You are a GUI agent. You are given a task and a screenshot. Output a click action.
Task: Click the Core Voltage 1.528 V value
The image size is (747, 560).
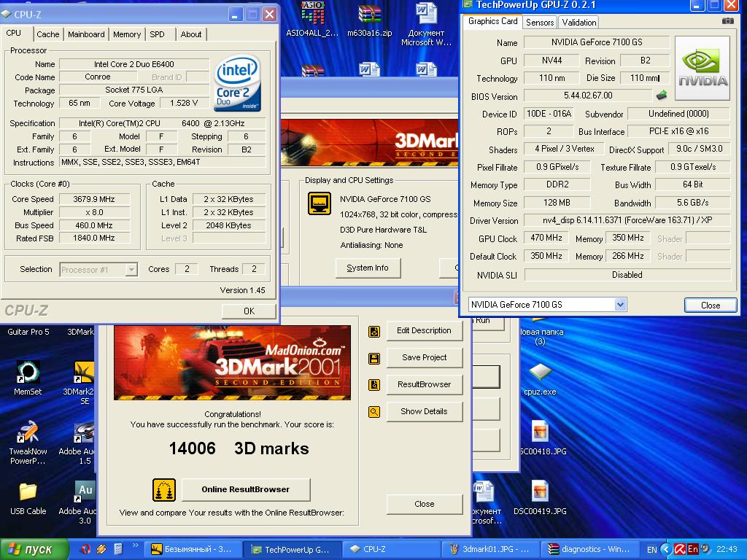184,104
